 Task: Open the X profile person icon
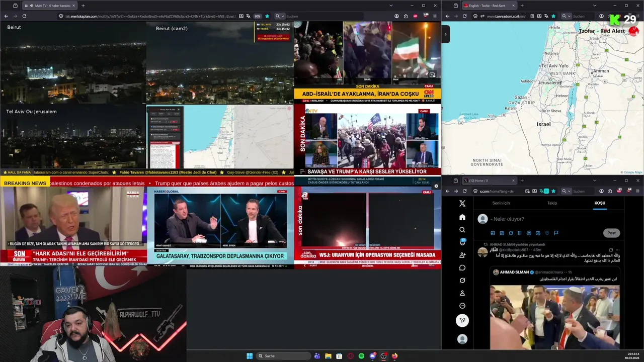pyautogui.click(x=462, y=293)
